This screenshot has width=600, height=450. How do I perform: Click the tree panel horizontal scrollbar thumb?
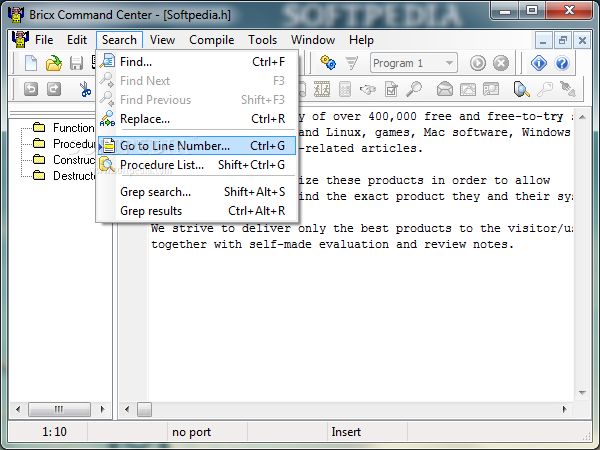pos(59,409)
